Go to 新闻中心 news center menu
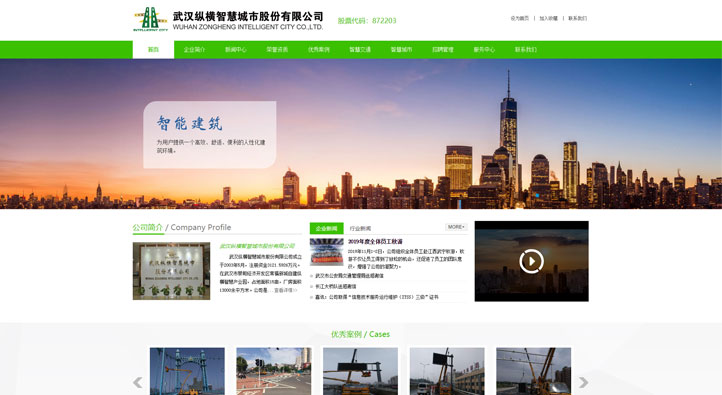 [x=236, y=49]
